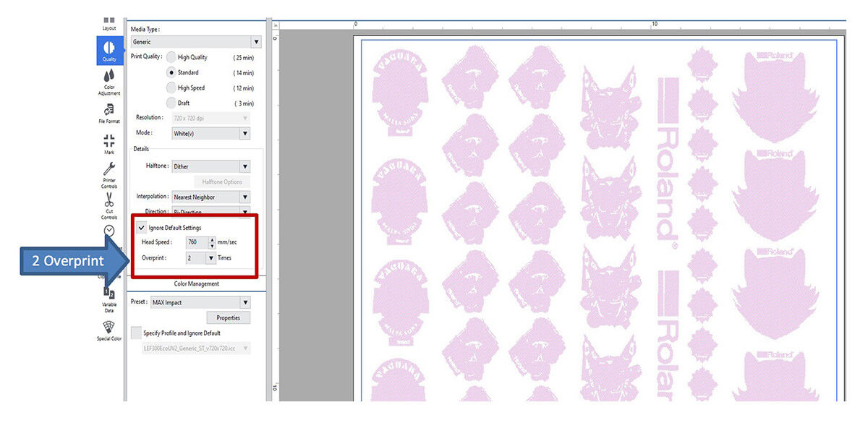Viewport: 868px width, 423px height.
Task: Open the Mark settings icon
Action: (x=109, y=144)
